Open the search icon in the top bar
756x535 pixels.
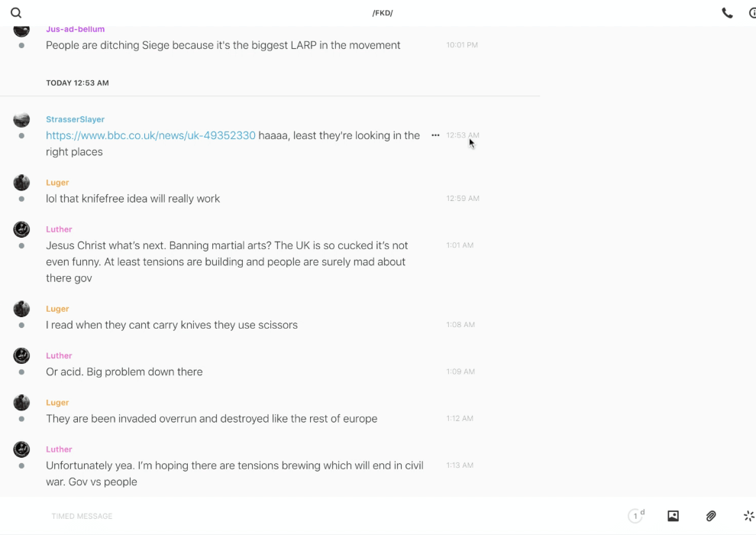16,13
